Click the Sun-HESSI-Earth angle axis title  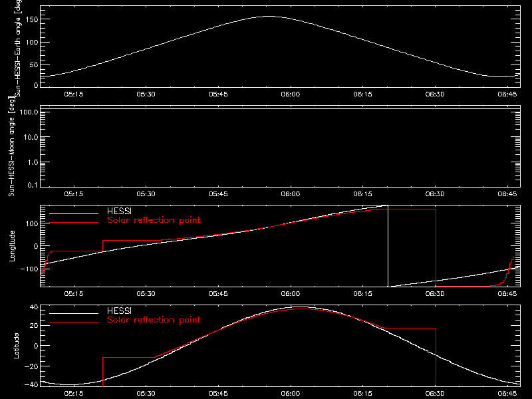click(x=18, y=48)
